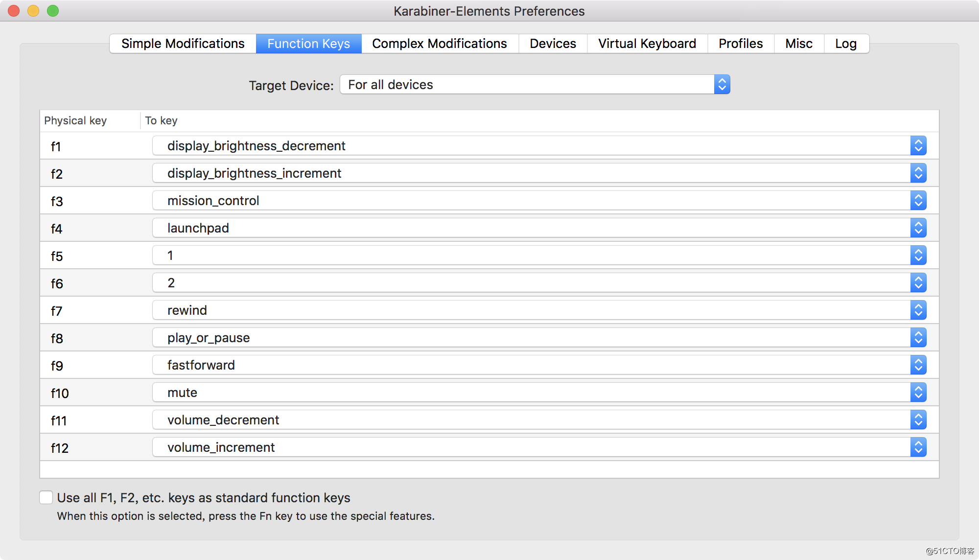Viewport: 979px width, 560px height.
Task: Select the f3 physical key cell
Action: coord(91,201)
